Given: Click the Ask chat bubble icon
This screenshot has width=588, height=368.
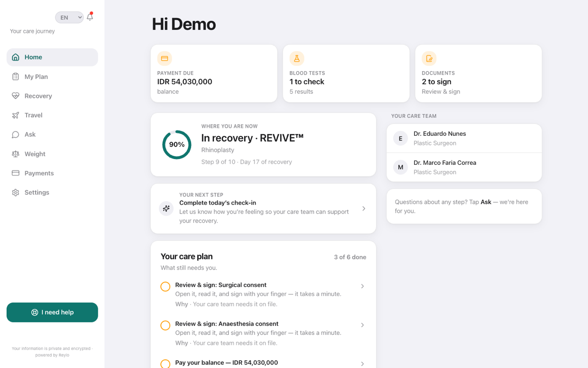Looking at the screenshot, I should [x=16, y=134].
